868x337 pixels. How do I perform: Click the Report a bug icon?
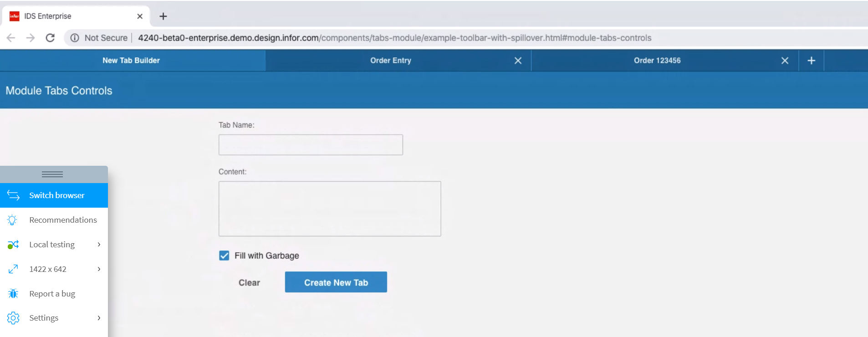[13, 294]
